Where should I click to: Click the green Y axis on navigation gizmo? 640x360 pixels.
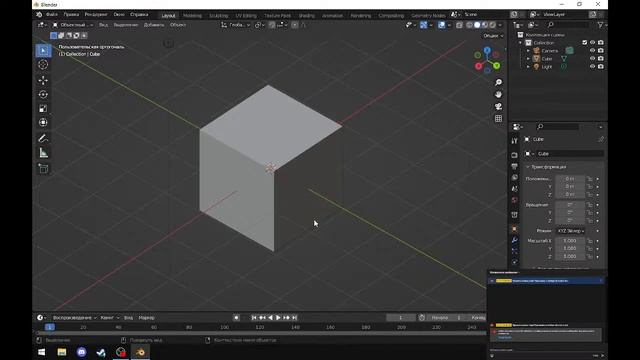tap(496, 65)
